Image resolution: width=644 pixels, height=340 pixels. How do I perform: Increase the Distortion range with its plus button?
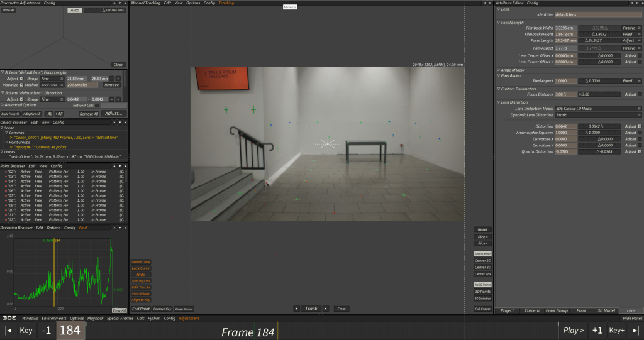point(118,99)
